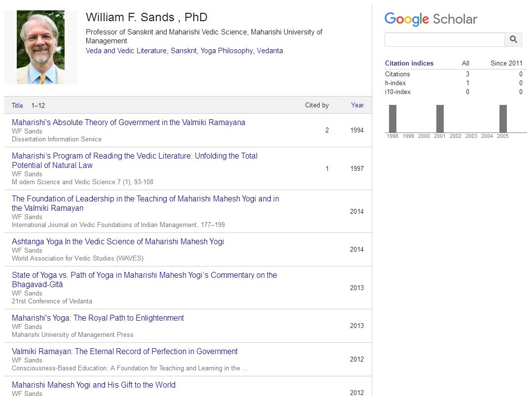Select text 21rst Conference of Vedanta

pos(52,301)
